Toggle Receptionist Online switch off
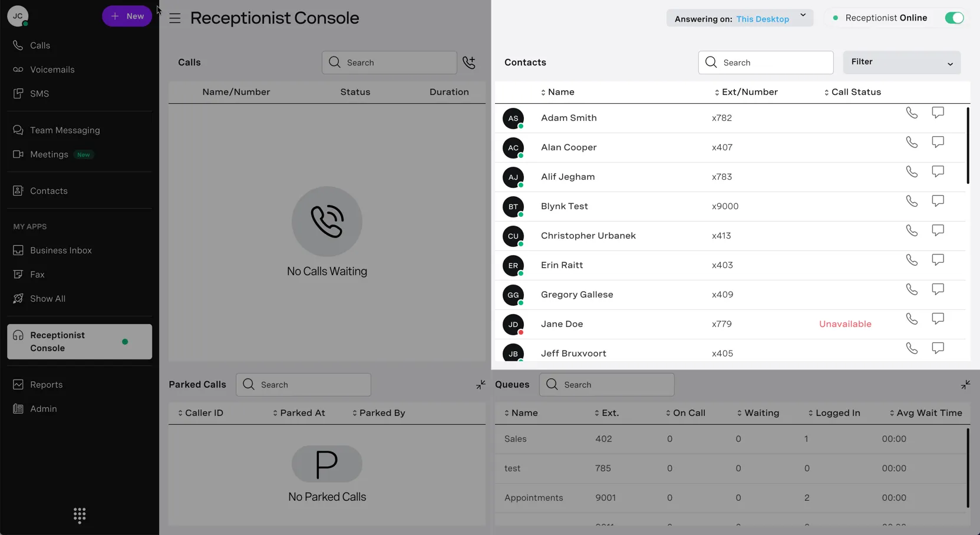The width and height of the screenshot is (980, 535). (x=954, y=18)
